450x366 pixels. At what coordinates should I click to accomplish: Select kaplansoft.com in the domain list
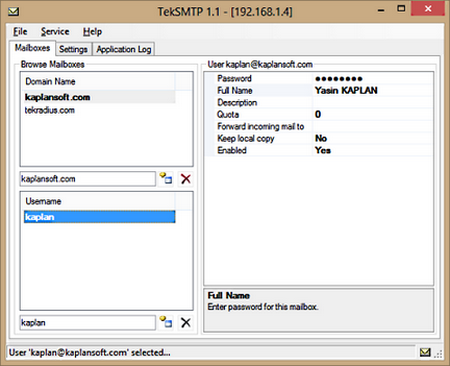(x=99, y=97)
